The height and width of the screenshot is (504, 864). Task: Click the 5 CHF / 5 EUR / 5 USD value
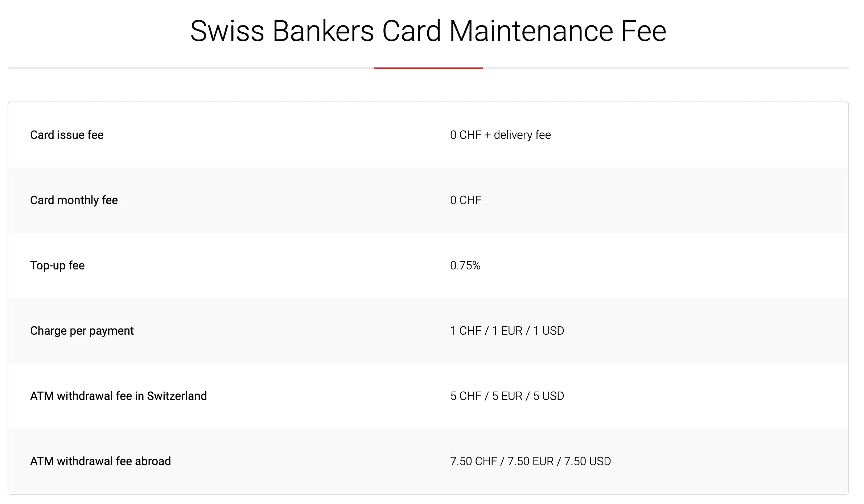[507, 396]
